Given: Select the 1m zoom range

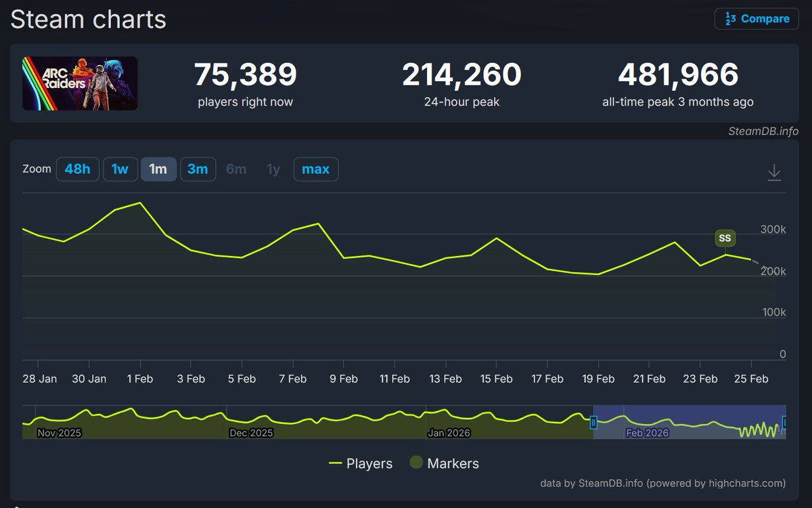Looking at the screenshot, I should (x=158, y=169).
